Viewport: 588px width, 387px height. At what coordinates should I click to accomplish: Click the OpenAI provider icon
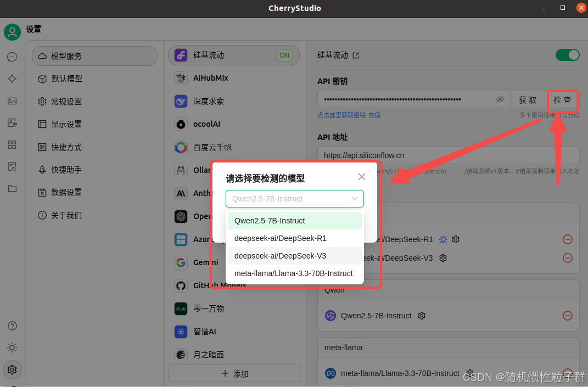point(181,216)
